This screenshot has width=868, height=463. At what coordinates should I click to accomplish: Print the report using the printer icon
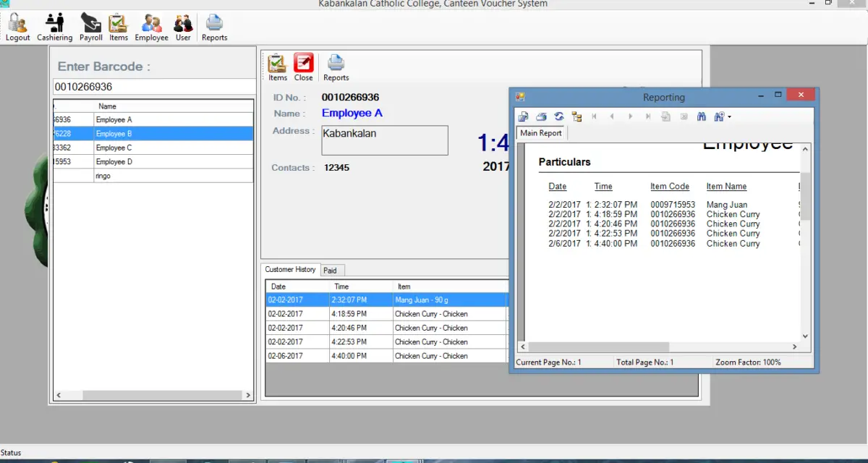tap(541, 116)
